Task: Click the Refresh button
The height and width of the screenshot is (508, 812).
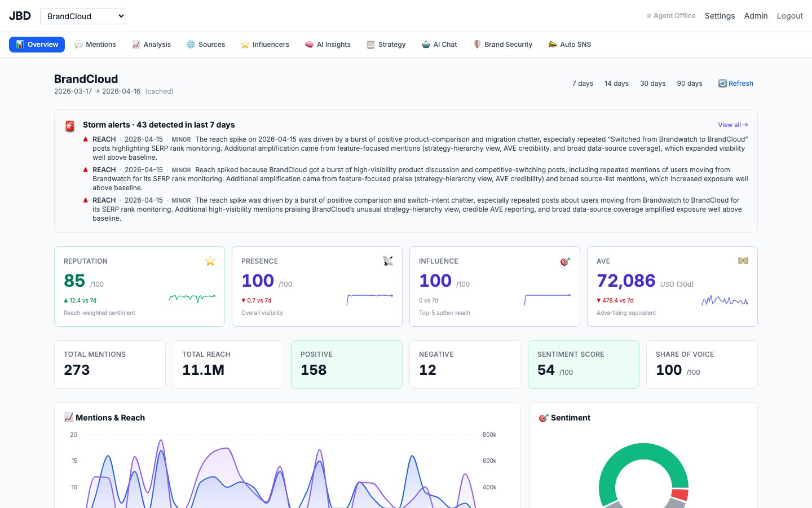Action: click(735, 84)
